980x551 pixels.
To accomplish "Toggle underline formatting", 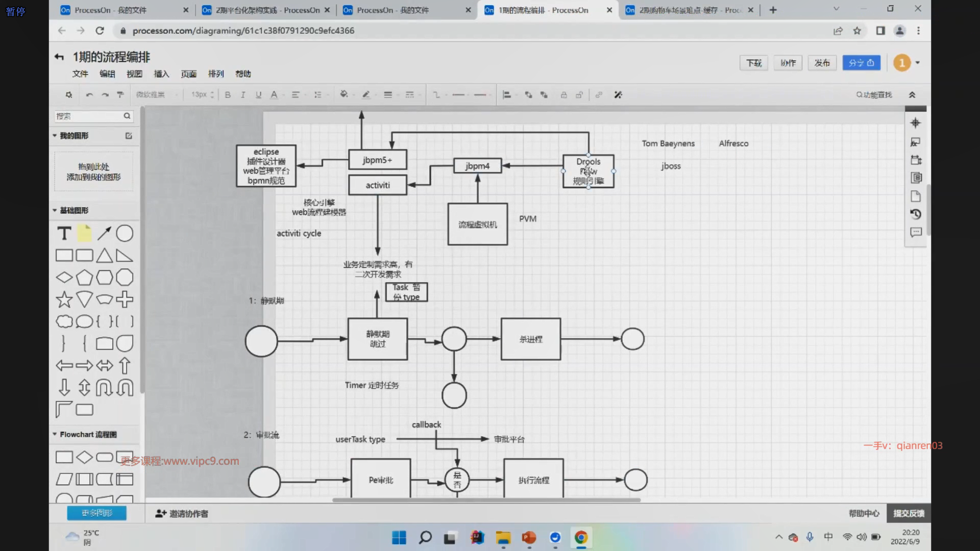I will tap(258, 95).
